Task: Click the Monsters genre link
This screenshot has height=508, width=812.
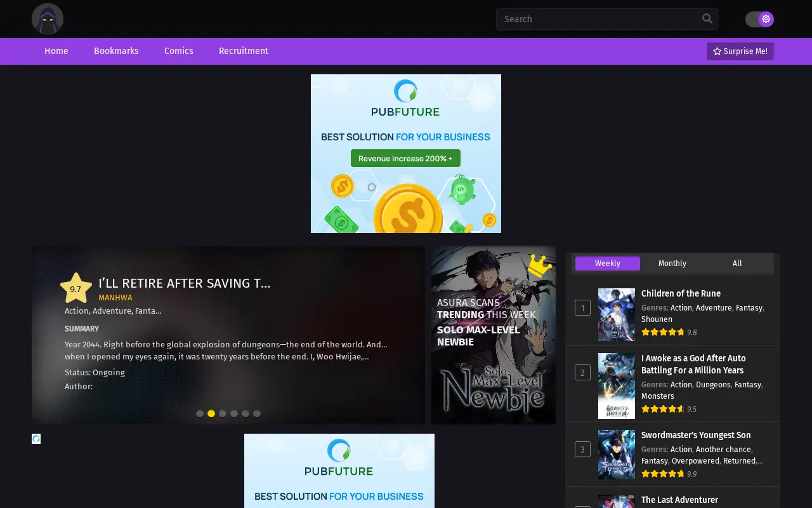Action: pos(658,396)
